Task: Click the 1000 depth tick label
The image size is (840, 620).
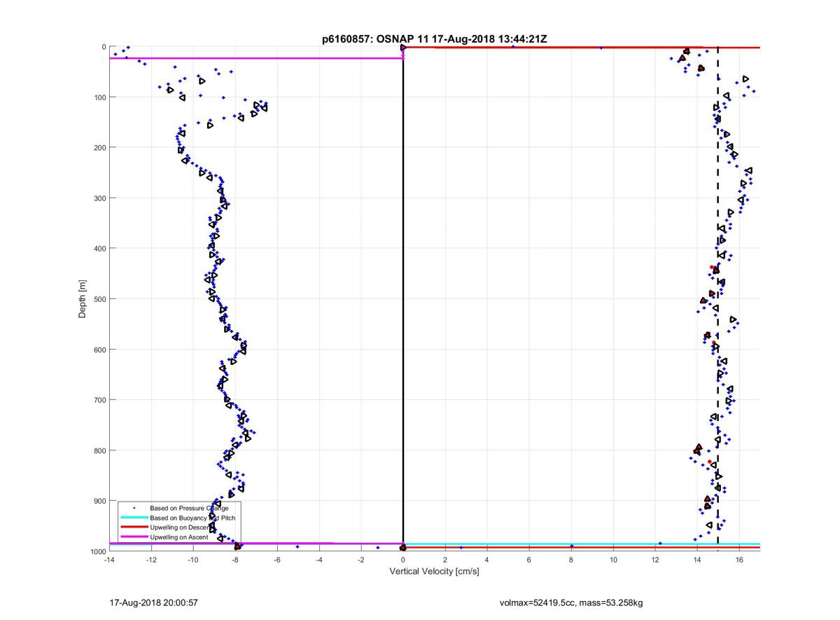Action: [97, 551]
